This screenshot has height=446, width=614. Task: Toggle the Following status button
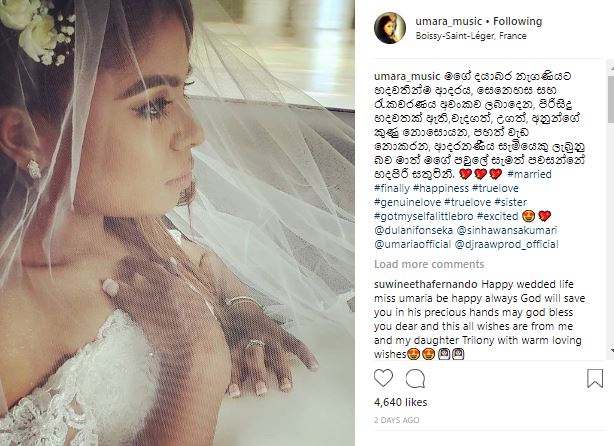point(517,21)
